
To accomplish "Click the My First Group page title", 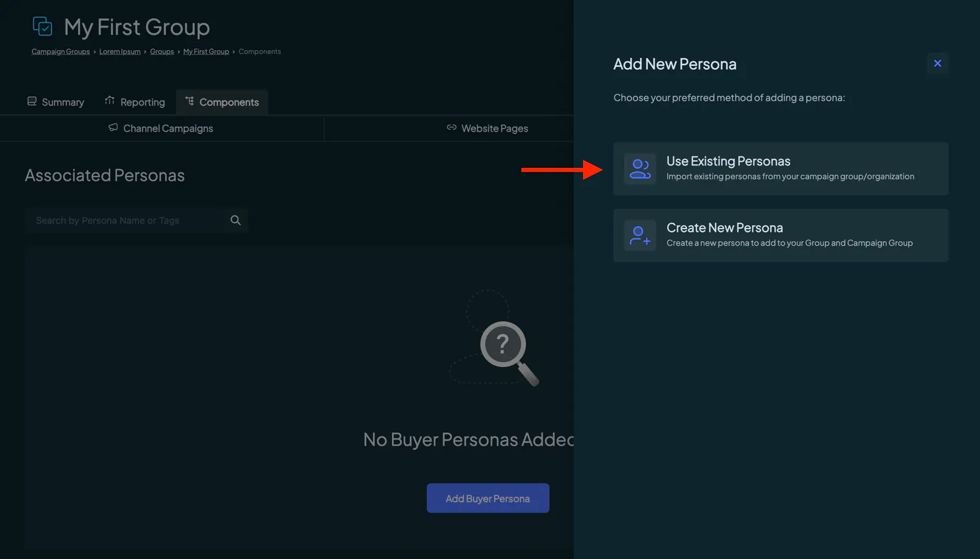I will (137, 27).
